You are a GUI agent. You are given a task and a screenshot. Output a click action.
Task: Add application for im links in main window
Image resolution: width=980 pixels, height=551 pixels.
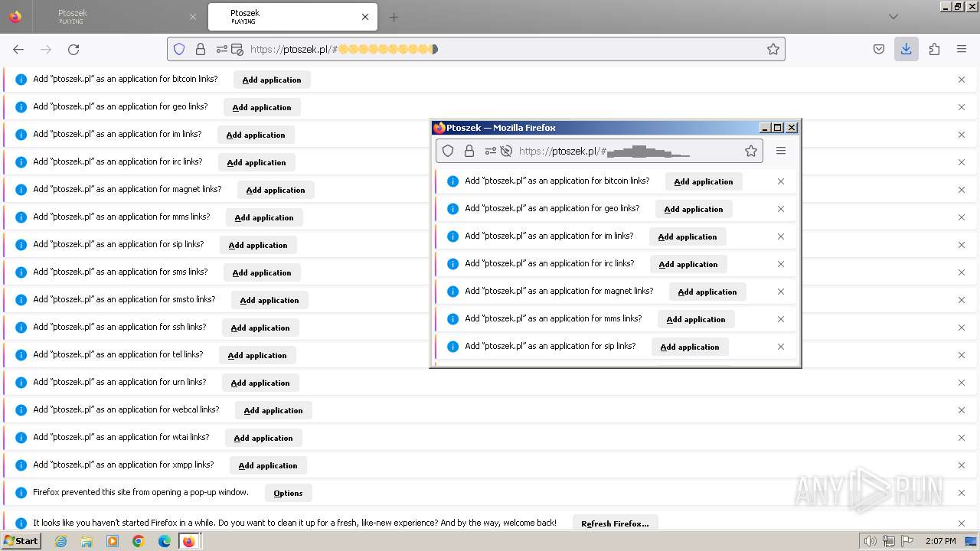[256, 135]
